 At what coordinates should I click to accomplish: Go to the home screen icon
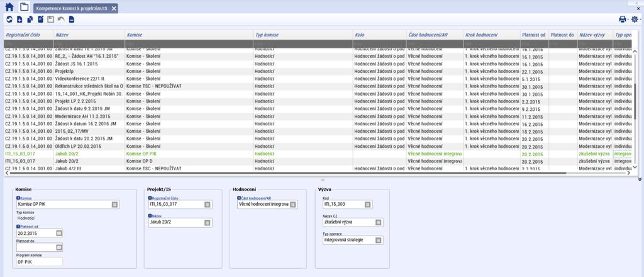(9, 7)
